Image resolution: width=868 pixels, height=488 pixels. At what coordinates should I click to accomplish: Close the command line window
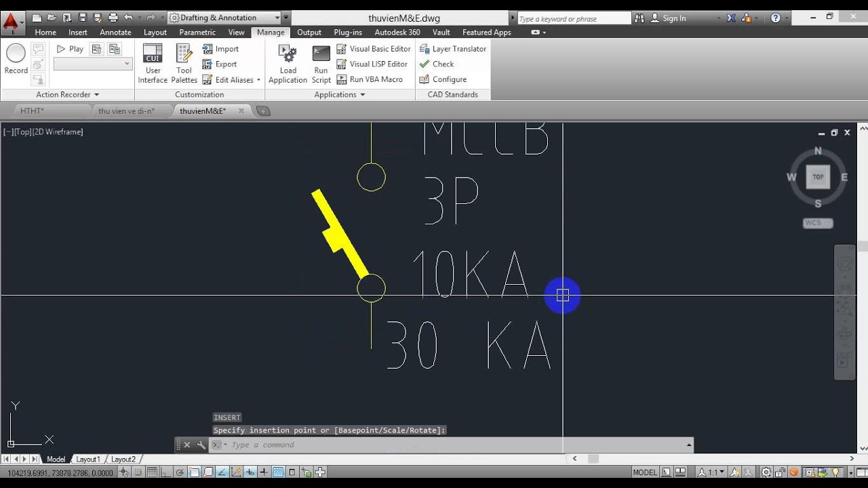pos(187,445)
